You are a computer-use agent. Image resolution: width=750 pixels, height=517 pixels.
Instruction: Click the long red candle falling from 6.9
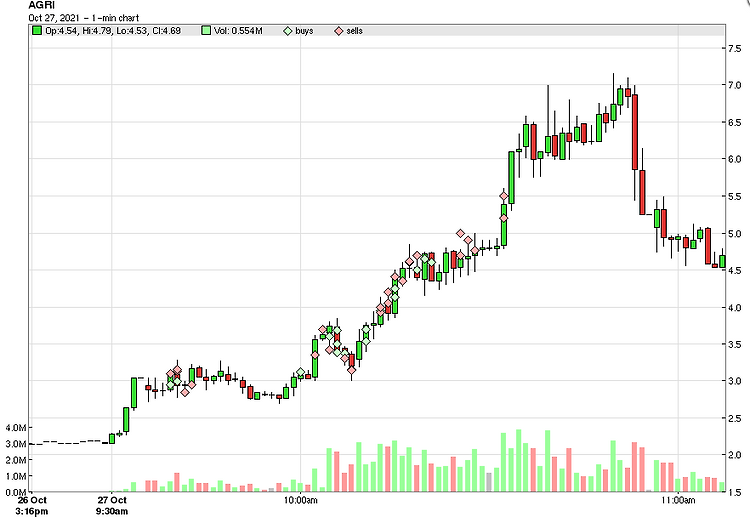tap(635, 132)
